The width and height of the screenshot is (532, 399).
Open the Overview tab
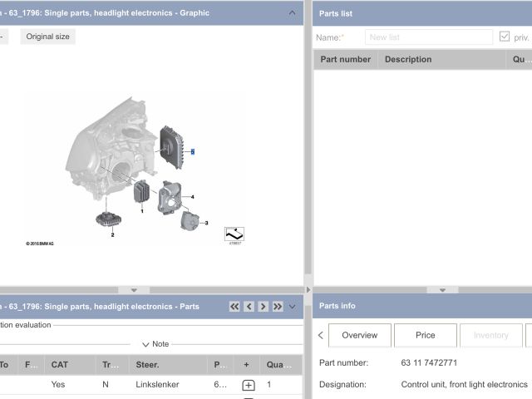coord(359,335)
